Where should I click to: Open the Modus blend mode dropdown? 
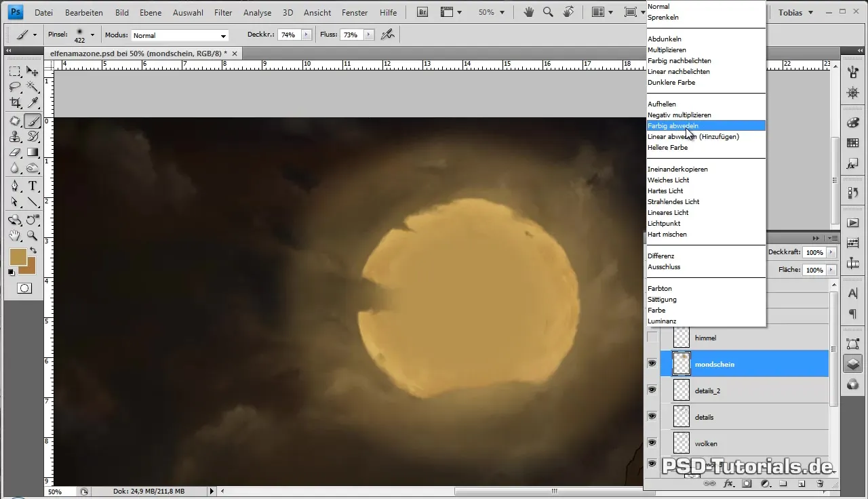tap(179, 35)
